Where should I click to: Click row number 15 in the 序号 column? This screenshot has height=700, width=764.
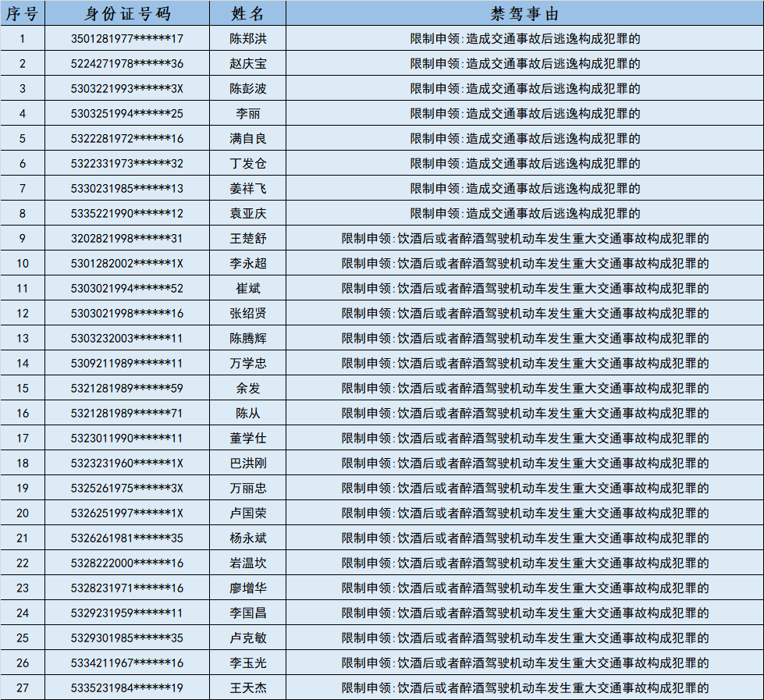click(x=23, y=388)
